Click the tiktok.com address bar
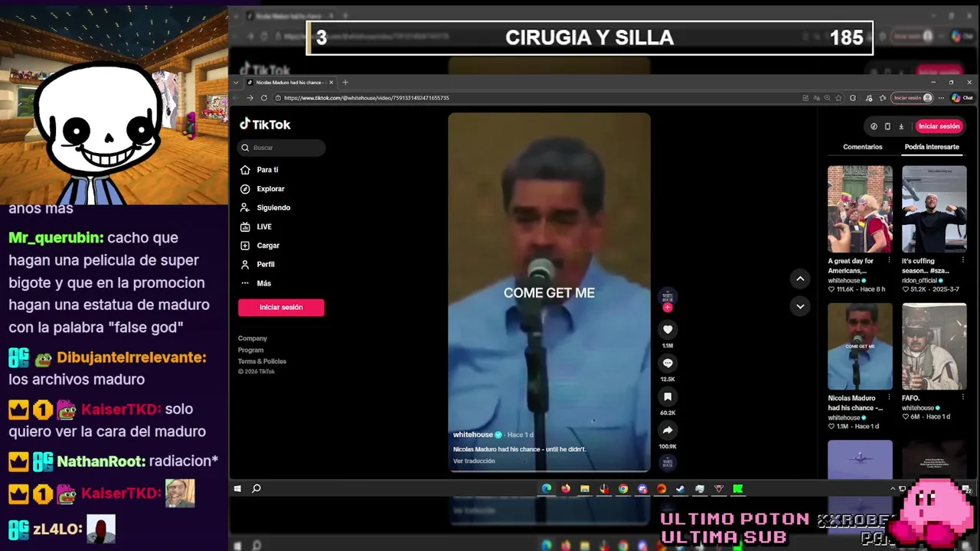The image size is (980, 551). point(536,98)
